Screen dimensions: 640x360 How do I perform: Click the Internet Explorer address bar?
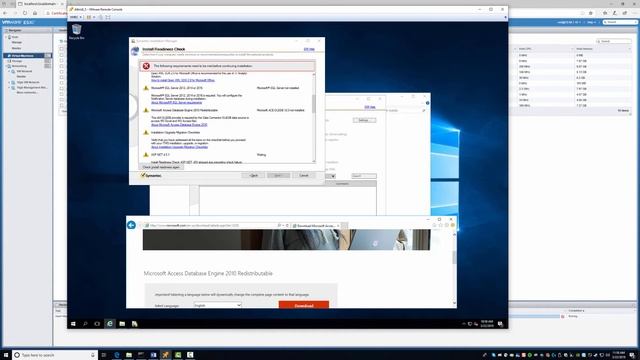[x=212, y=225]
